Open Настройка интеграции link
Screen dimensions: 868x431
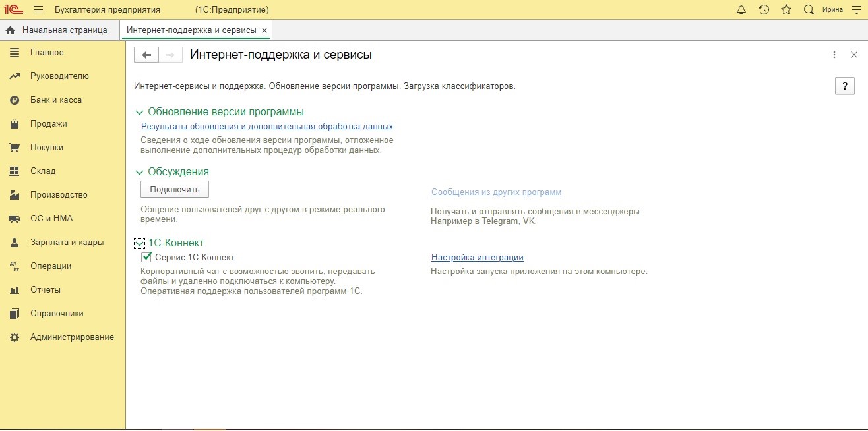tap(478, 258)
